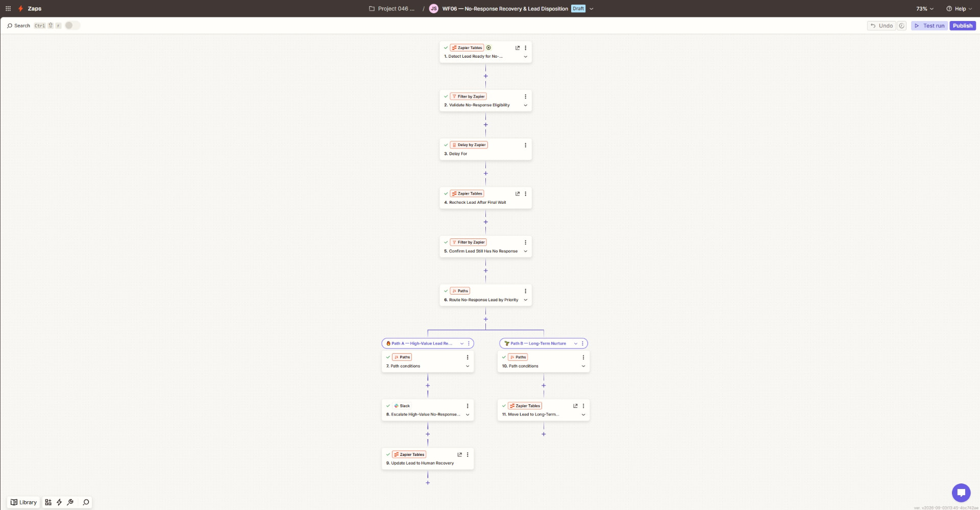
Task: Open Path A High-Value Lead dropdown chevron
Action: click(462, 344)
